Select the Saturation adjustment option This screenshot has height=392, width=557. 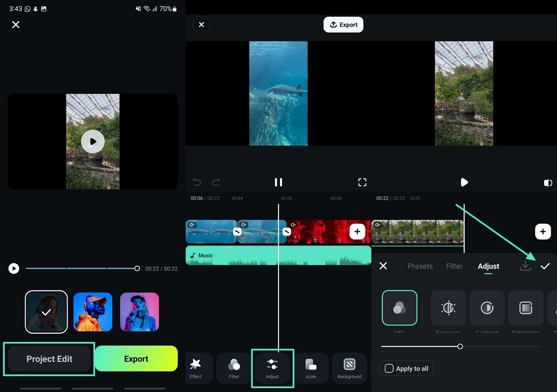coord(526,308)
